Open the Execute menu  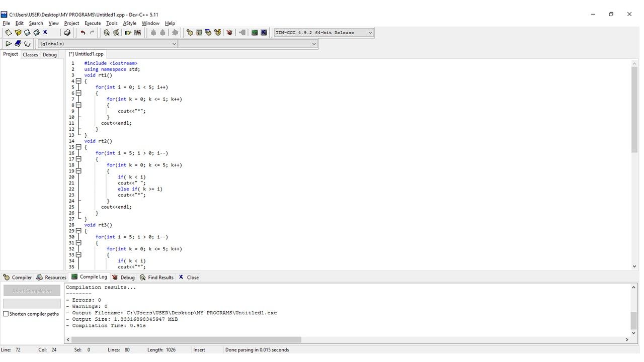point(92,23)
